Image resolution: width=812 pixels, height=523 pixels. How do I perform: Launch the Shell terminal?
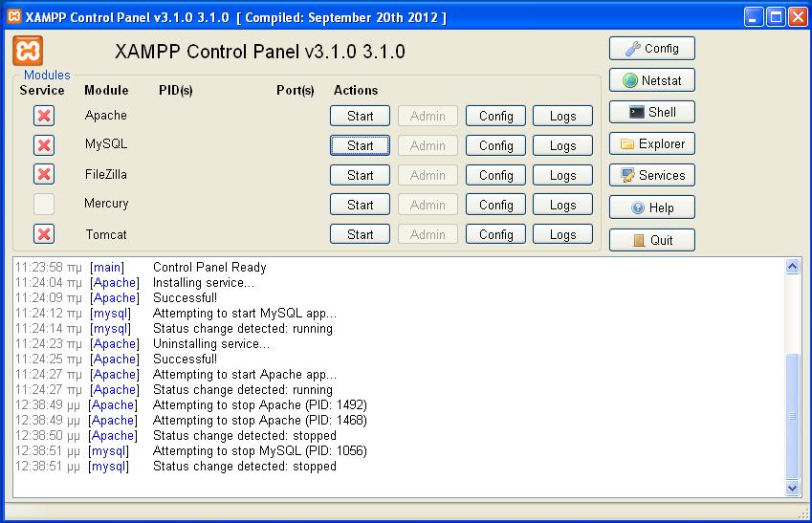652,112
